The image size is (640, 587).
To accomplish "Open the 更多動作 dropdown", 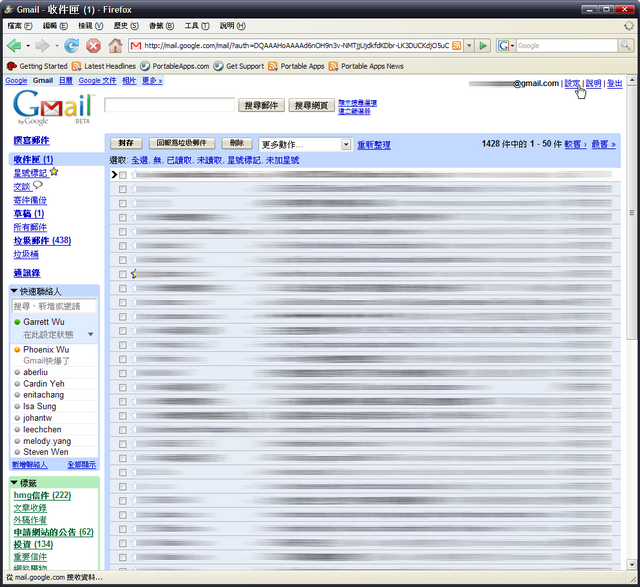I will [x=305, y=145].
